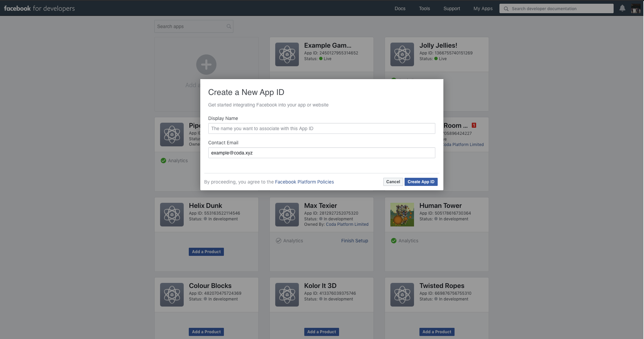Open the Example Gam... app title

click(328, 45)
